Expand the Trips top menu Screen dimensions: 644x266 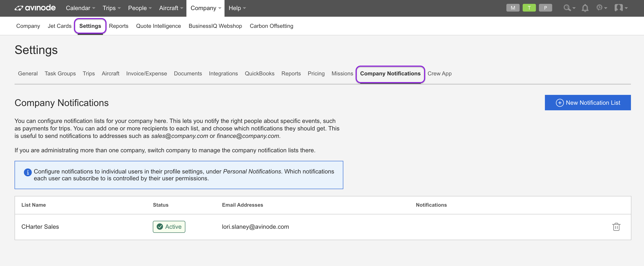(x=112, y=8)
